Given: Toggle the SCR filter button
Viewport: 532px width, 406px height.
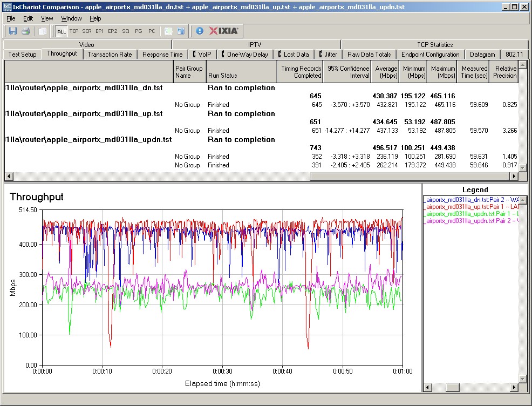Looking at the screenshot, I should [87, 31].
